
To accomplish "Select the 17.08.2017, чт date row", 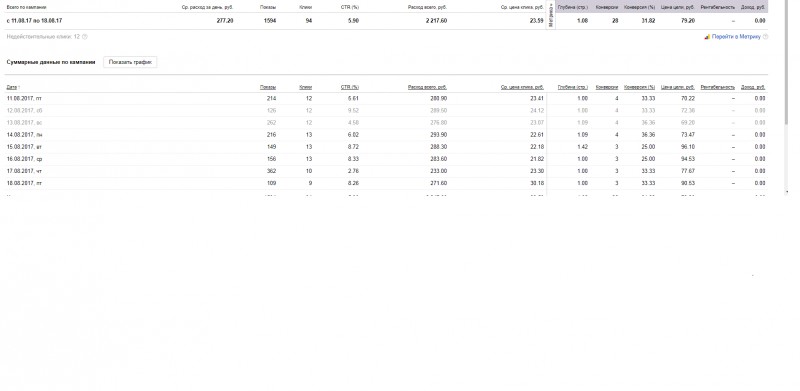I will pos(387,172).
